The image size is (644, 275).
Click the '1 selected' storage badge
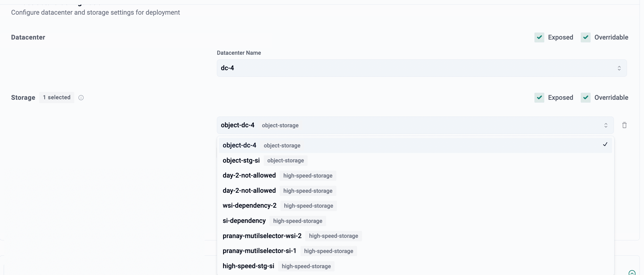tap(57, 97)
